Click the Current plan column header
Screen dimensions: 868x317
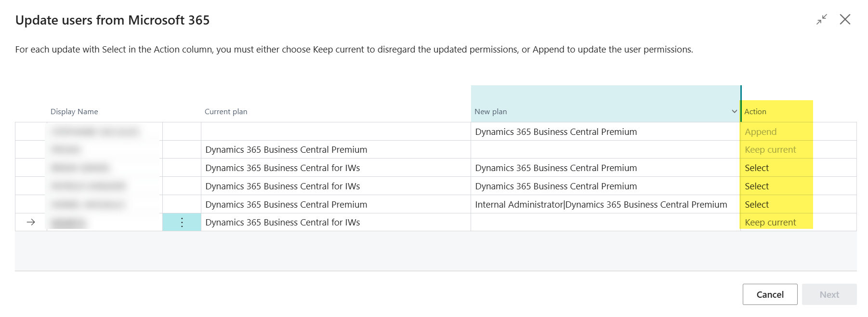(x=226, y=112)
